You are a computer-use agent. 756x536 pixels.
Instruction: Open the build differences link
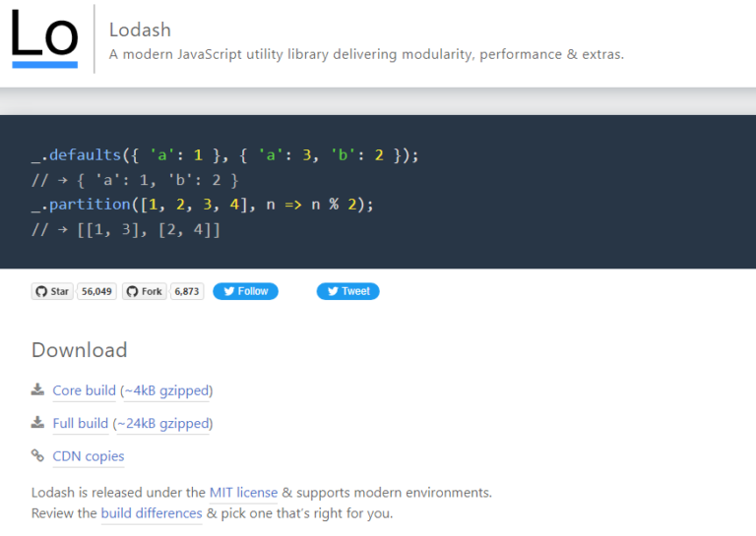tap(151, 513)
